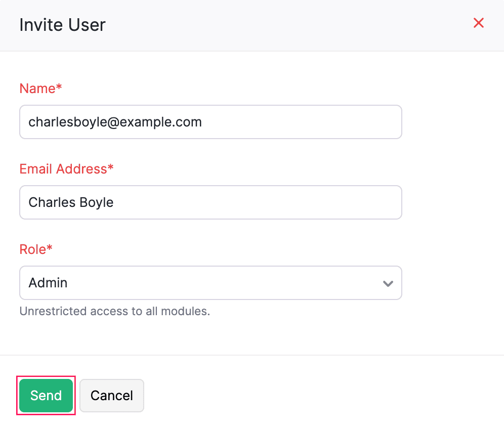Click the Unrestricted access hint text
Viewport: 504px width, 429px height.
coord(114,311)
